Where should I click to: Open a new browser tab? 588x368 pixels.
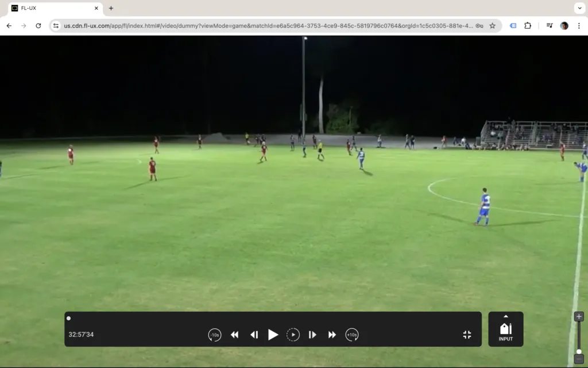111,8
